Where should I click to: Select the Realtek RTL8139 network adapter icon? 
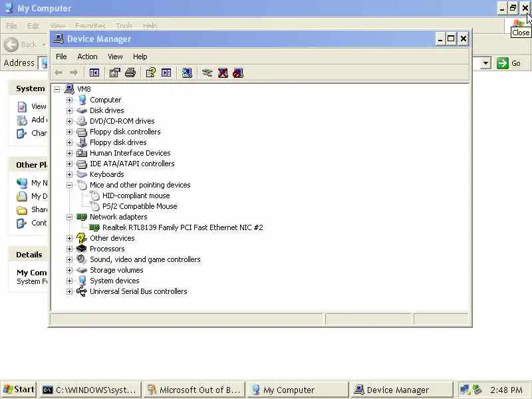[94, 227]
